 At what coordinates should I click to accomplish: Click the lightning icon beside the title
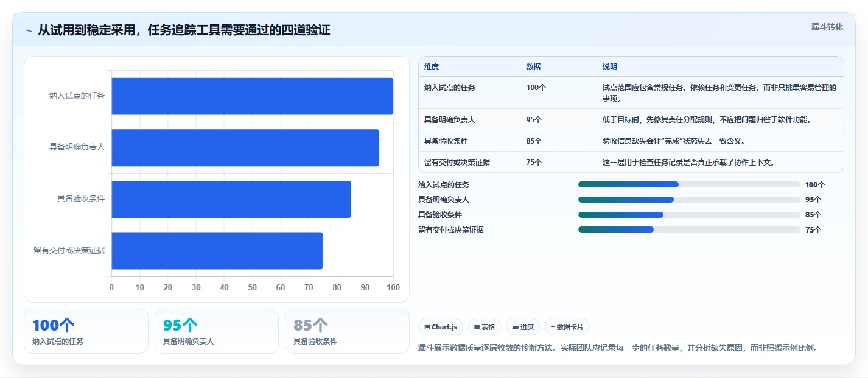tap(29, 30)
